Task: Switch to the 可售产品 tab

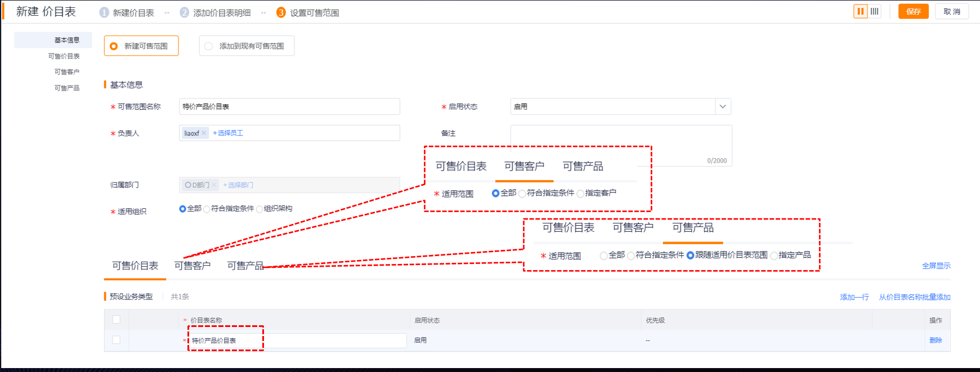Action: pos(245,266)
